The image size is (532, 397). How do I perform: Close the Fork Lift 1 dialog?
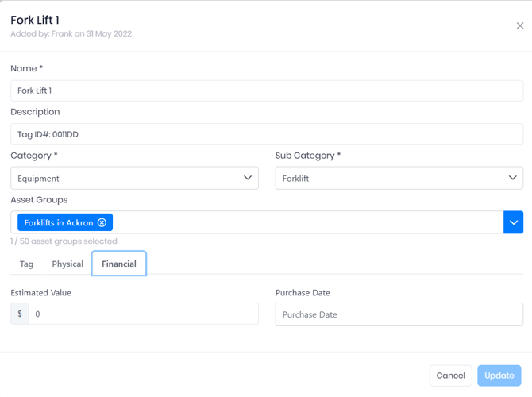(520, 25)
